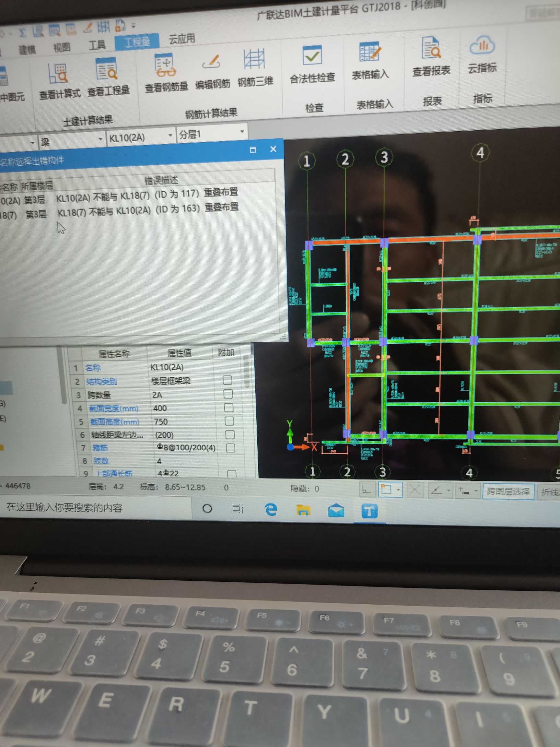Switch to 建模 ribbon tab
The width and height of the screenshot is (560, 747).
tap(27, 50)
